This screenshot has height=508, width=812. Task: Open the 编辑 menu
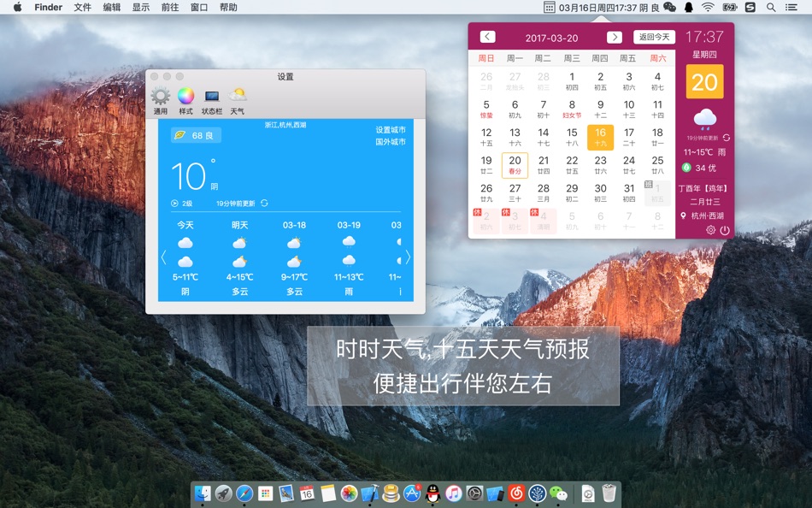point(111,7)
